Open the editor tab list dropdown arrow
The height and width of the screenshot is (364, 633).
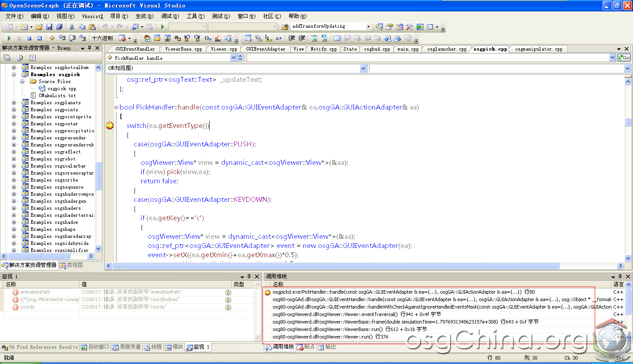click(x=618, y=48)
